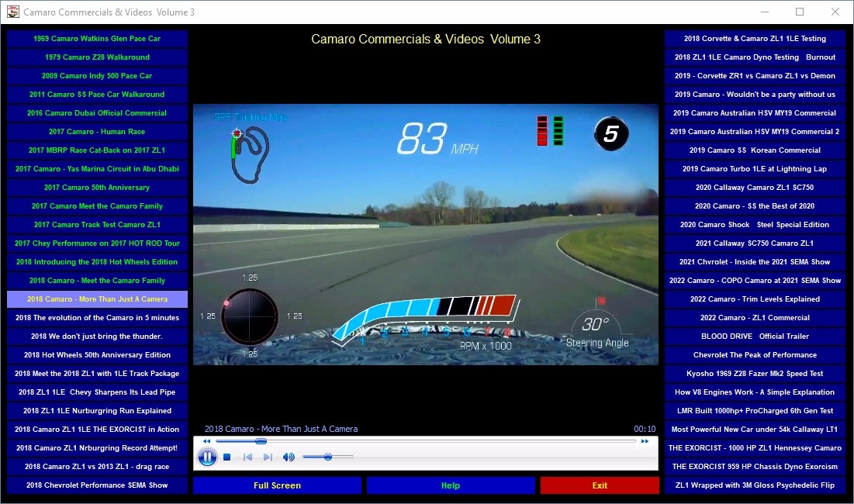Play ZL1 Wrapped with 3M Gloss Psychedelic Flip
Screen dimensions: 854x504
(755, 485)
